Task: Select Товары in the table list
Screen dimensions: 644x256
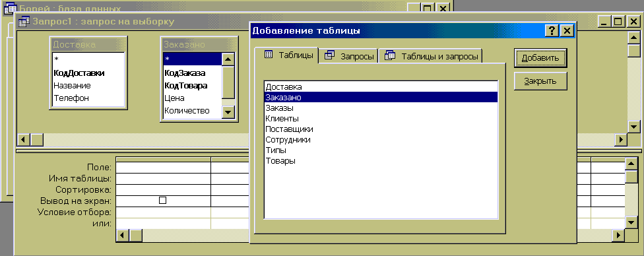Action: 381,161
